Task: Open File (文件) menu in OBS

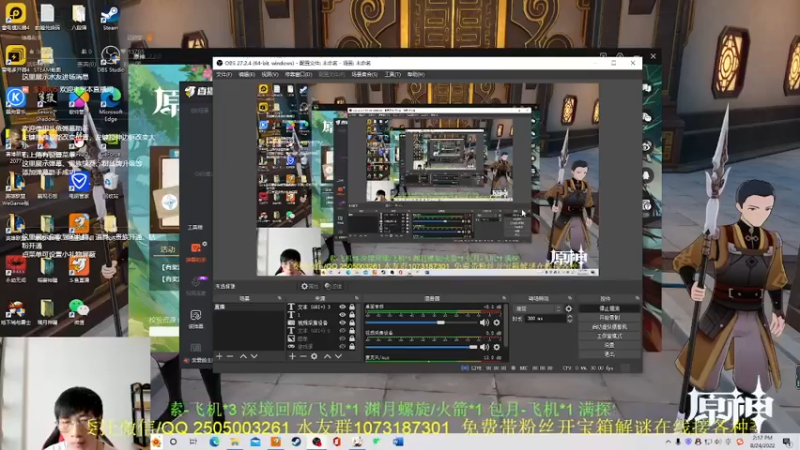Action: [x=224, y=74]
